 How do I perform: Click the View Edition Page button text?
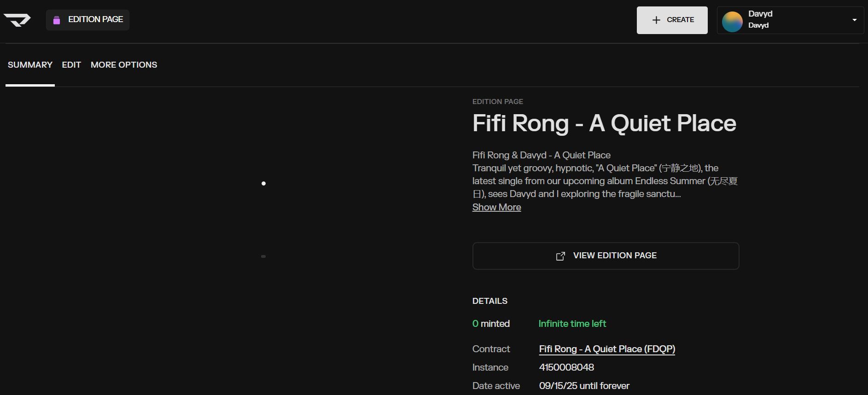(x=615, y=256)
